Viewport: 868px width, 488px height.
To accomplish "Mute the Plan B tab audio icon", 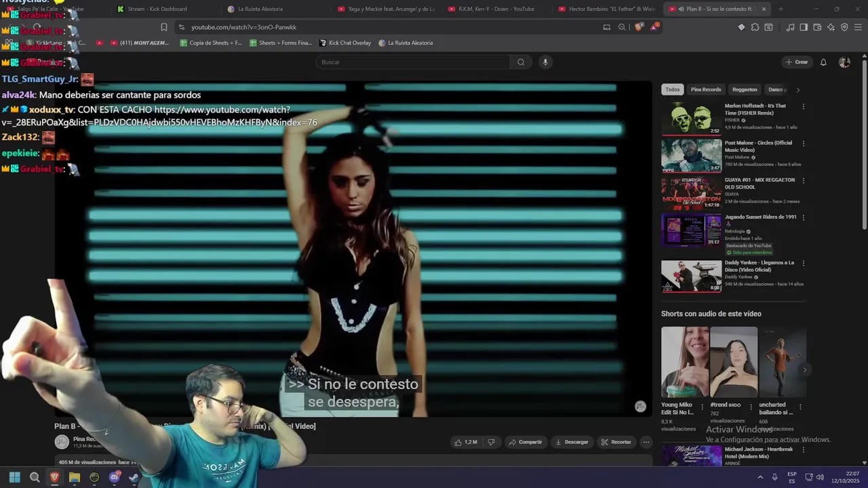I will [x=681, y=9].
